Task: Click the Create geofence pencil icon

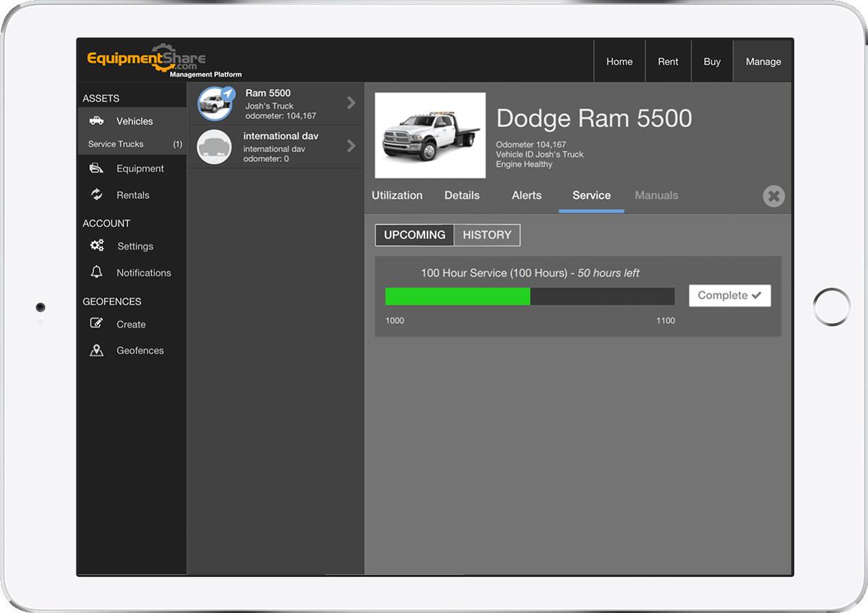Action: (96, 324)
